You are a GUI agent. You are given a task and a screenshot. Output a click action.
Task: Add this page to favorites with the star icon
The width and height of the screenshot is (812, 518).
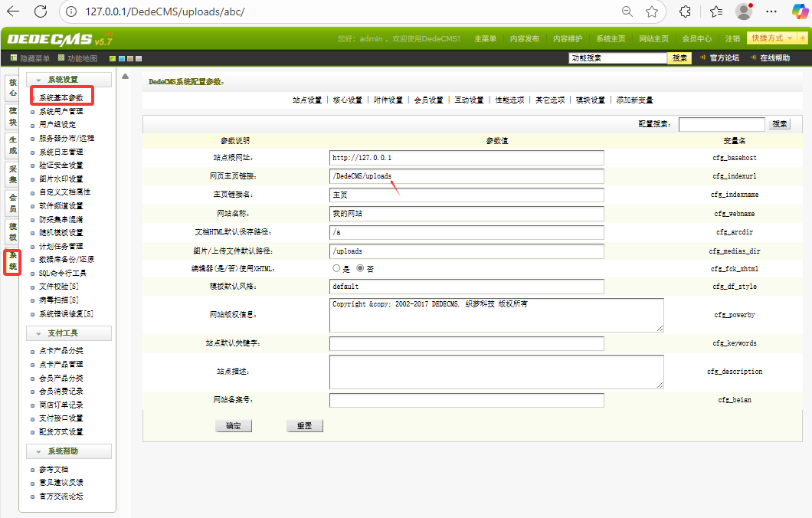pos(652,11)
